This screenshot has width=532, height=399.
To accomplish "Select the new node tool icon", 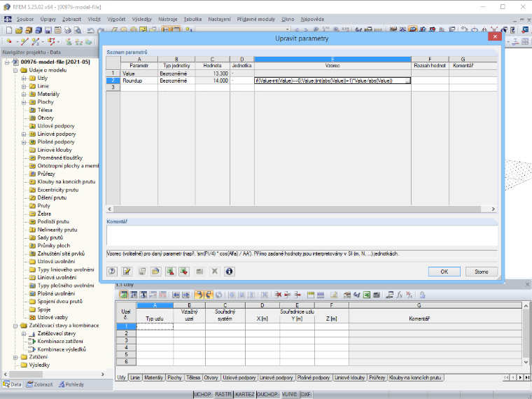I will tap(9, 41).
